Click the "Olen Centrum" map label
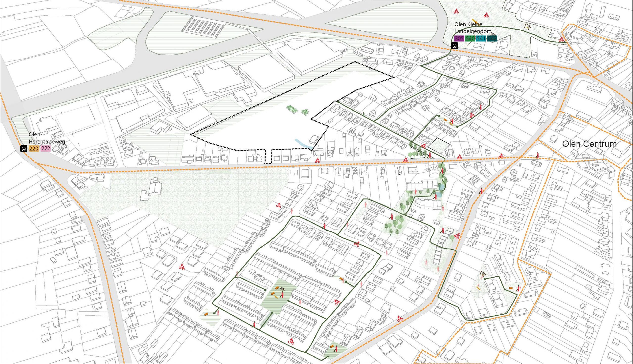633x364 pixels. (x=589, y=144)
